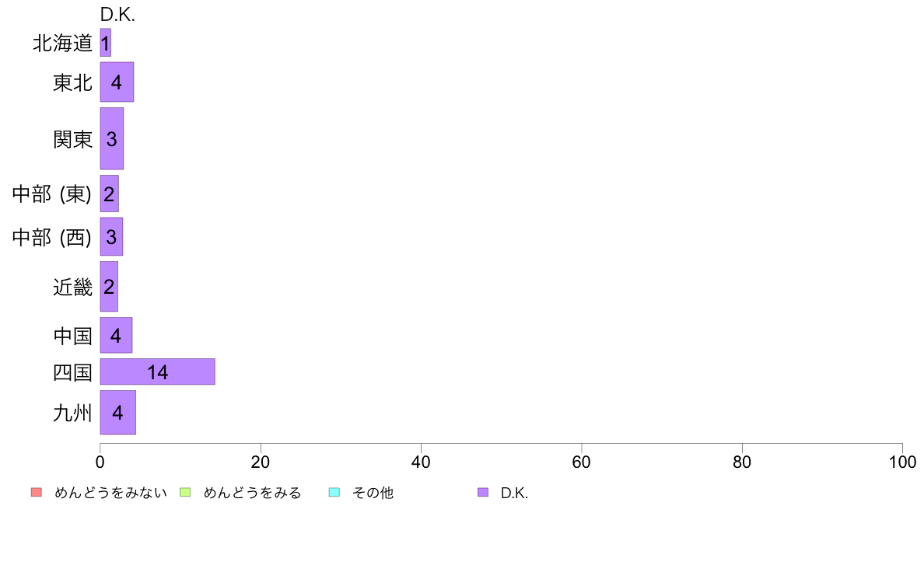Click the cyan その他 legend swatch
Screen dimensions: 924x572
pos(334,492)
